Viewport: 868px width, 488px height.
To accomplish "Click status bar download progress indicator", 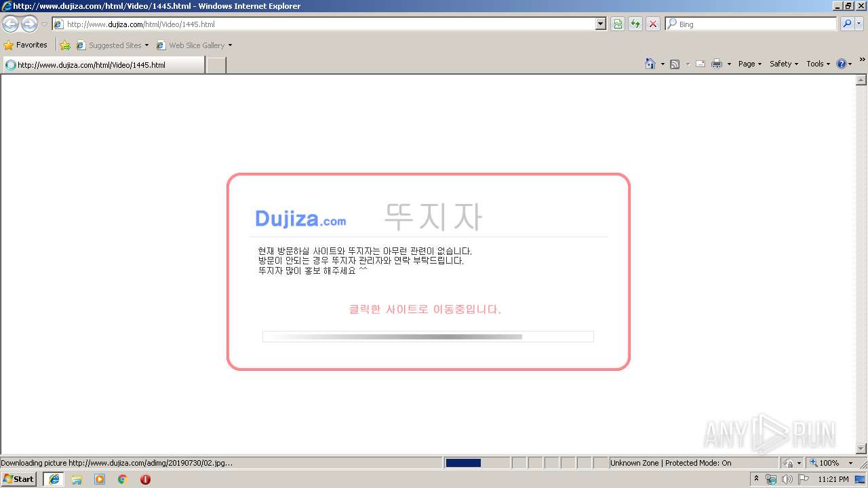I will point(477,463).
